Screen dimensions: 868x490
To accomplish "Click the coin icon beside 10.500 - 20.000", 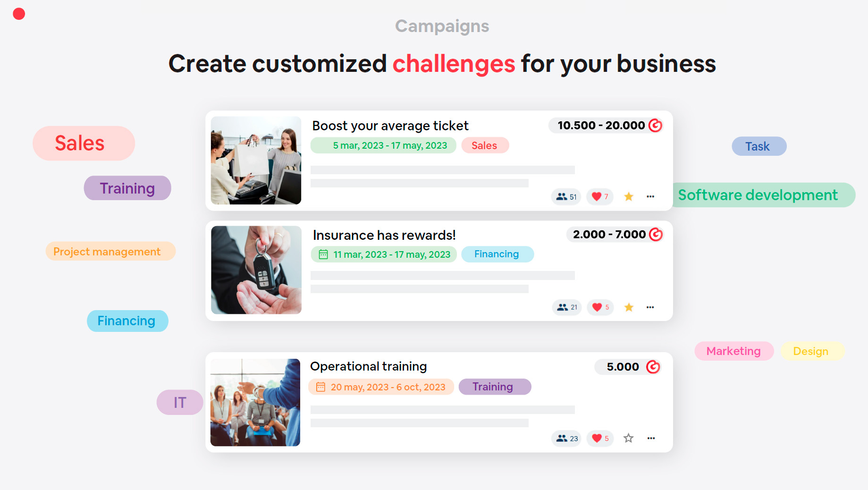I will click(655, 126).
